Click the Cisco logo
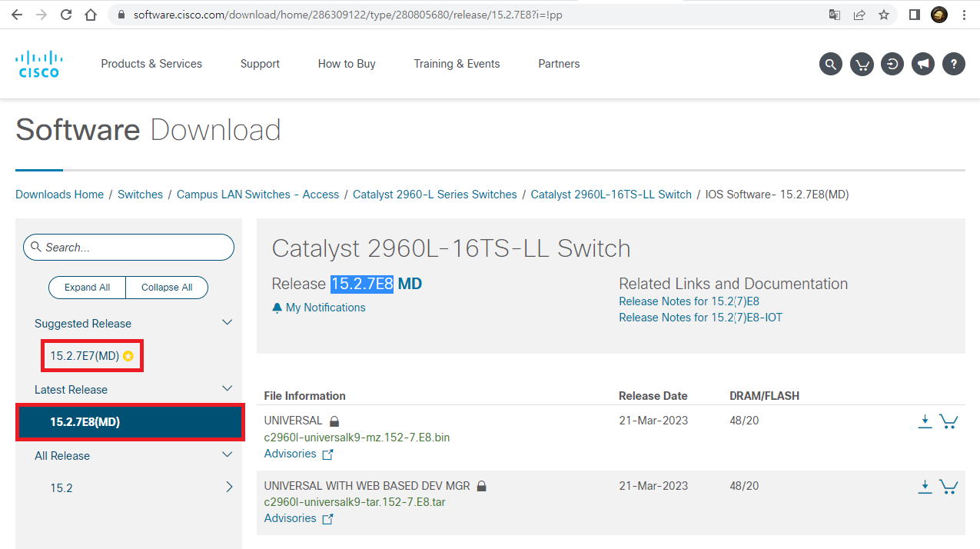980x549 pixels. pos(38,64)
